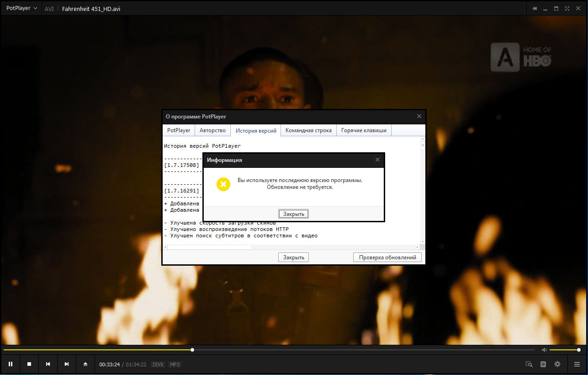
Task: Click the MP3 audio codec label
Action: (175, 364)
